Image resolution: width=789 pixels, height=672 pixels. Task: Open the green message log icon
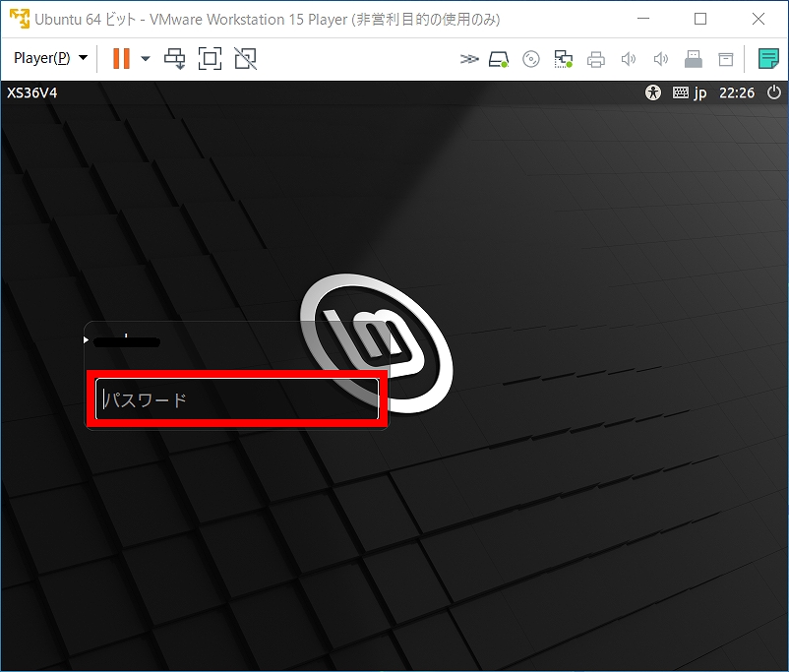(768, 59)
